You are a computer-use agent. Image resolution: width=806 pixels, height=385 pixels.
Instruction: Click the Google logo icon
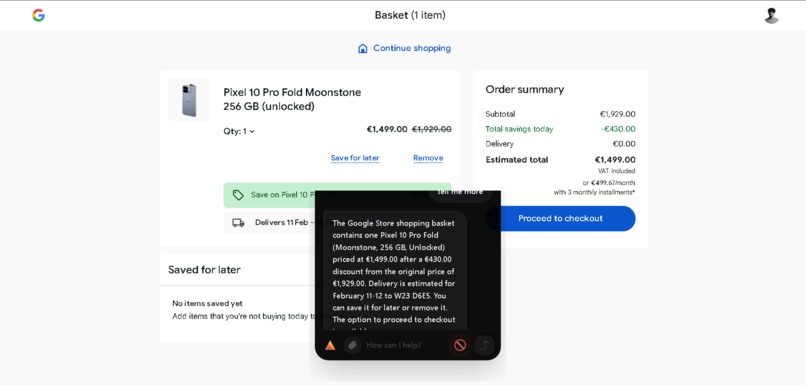tap(39, 15)
